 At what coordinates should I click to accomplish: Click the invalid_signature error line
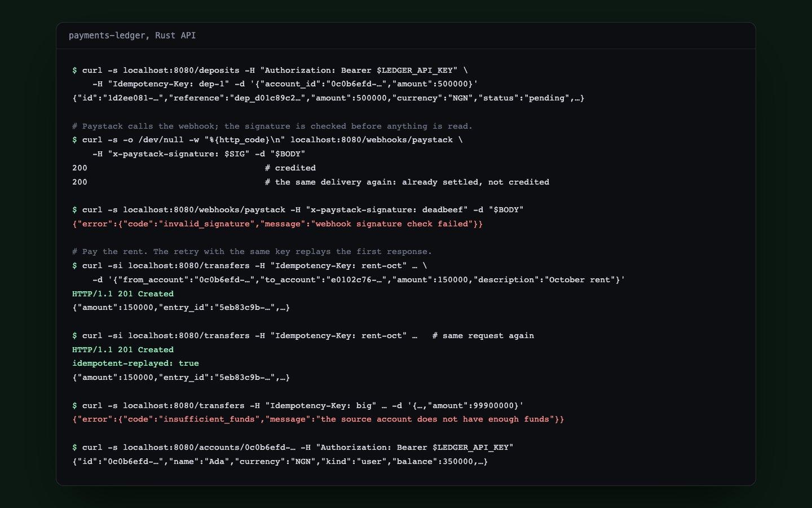point(277,224)
